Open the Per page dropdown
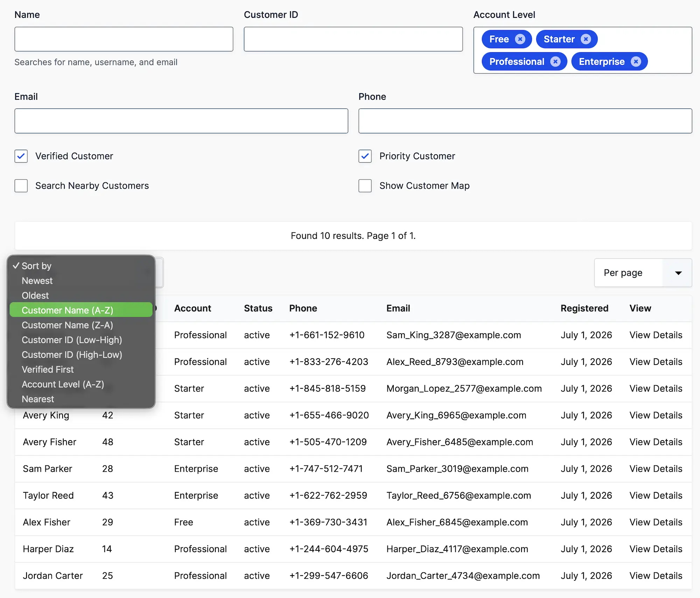This screenshot has height=598, width=700. [643, 273]
